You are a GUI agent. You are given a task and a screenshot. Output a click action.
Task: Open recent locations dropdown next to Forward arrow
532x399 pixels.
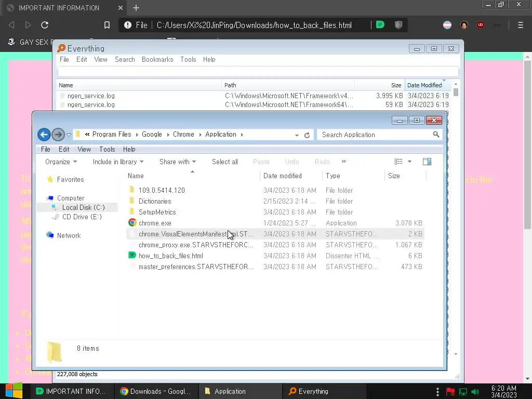click(69, 135)
